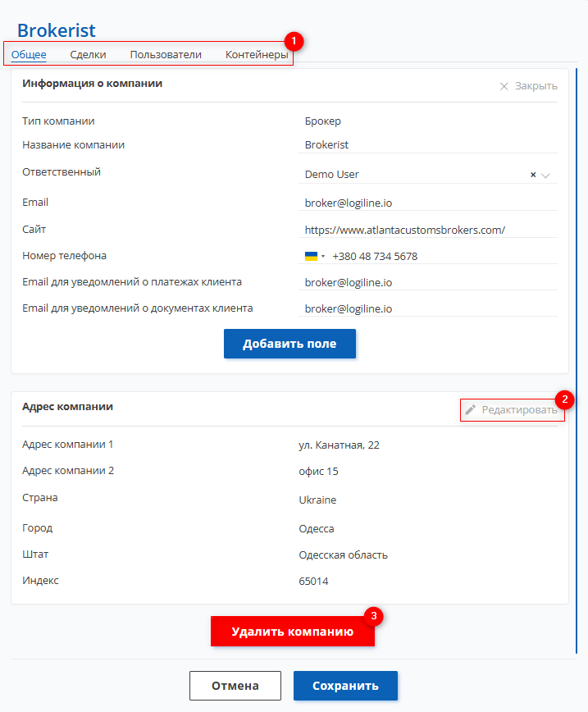The image size is (588, 712).
Task: Click the X icon beside Закрыть
Action: tap(504, 86)
